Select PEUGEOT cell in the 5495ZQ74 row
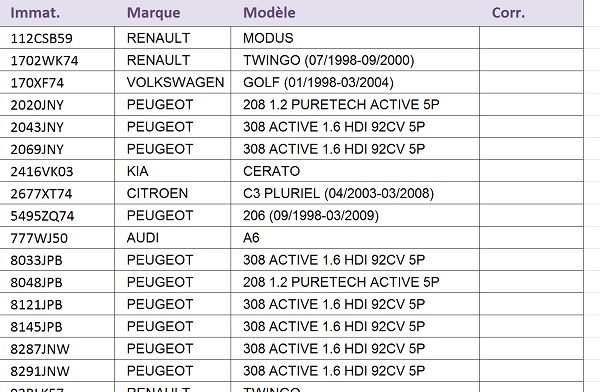This screenshot has width=600, height=392. click(173, 216)
